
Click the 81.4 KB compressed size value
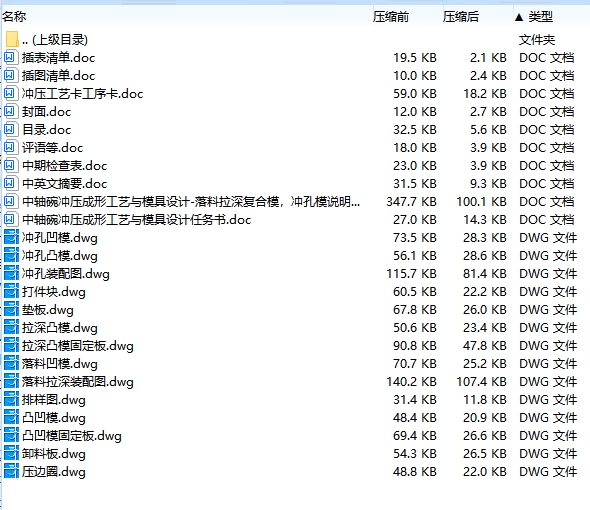[x=485, y=274]
